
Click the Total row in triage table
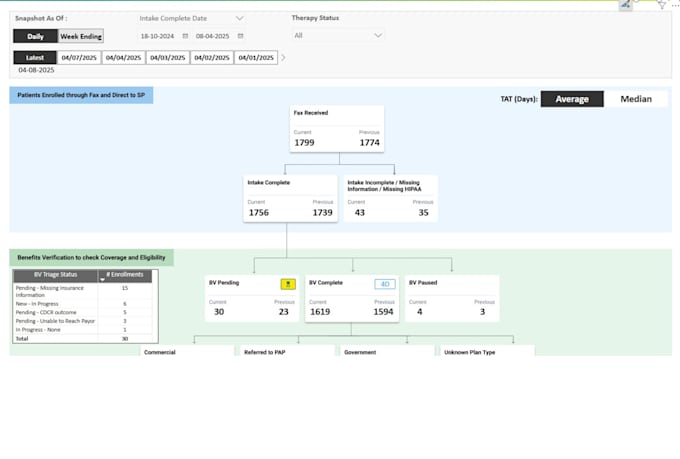pyautogui.click(x=83, y=338)
